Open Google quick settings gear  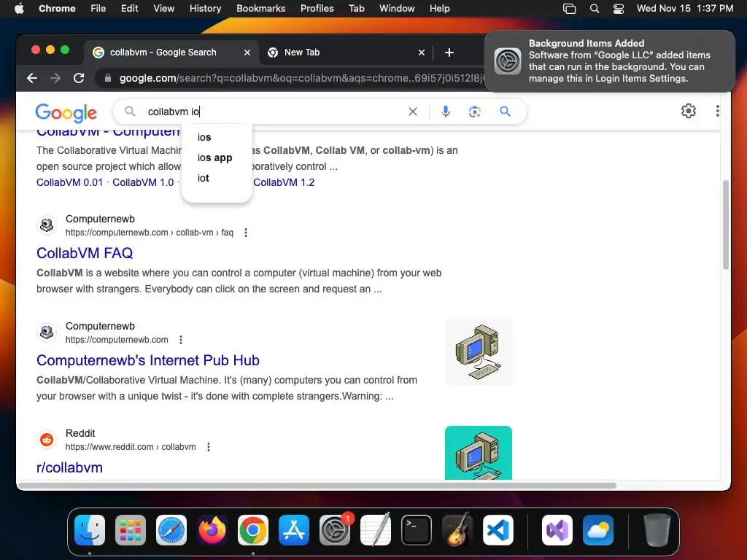point(689,111)
